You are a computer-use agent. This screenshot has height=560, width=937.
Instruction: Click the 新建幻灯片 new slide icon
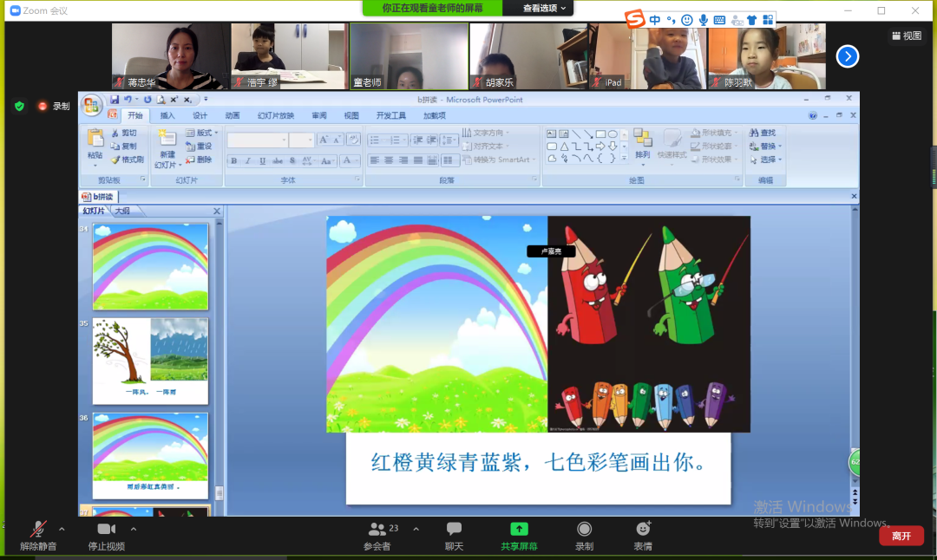click(167, 139)
